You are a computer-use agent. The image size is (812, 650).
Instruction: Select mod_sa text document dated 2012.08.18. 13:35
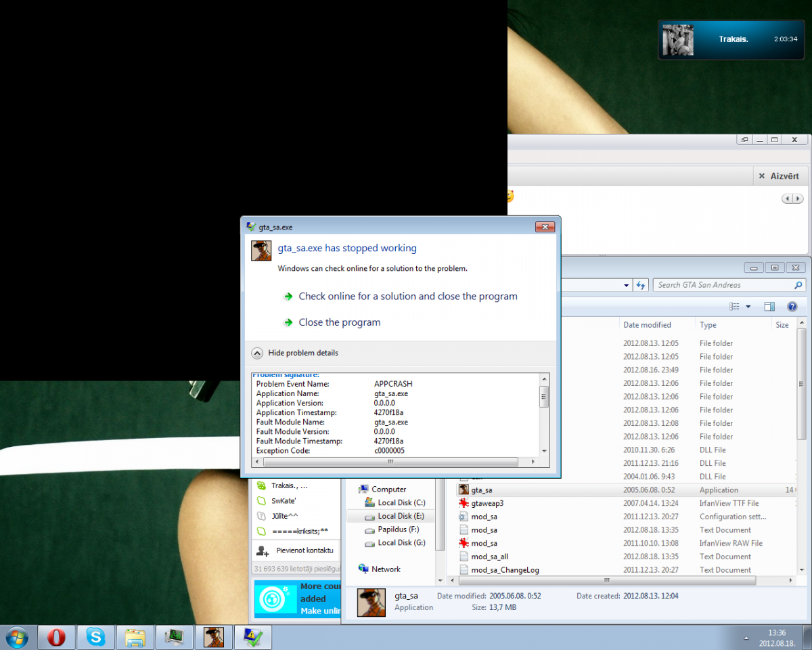626,530
